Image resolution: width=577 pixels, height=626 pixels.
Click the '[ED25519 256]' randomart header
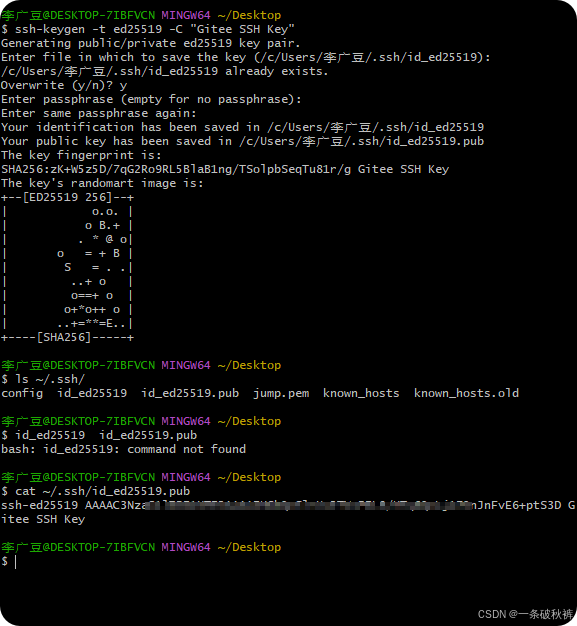point(67,197)
